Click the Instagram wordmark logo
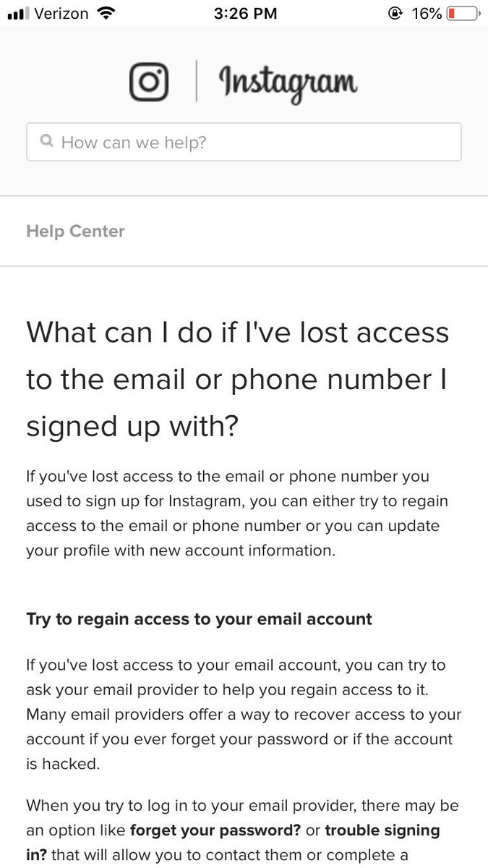 click(288, 83)
